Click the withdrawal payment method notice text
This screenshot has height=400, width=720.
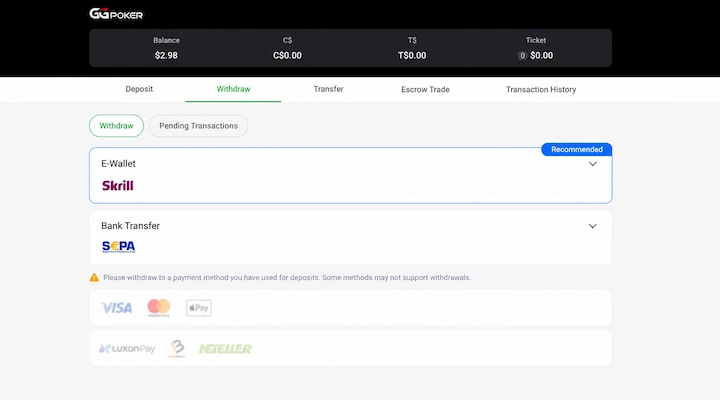tap(287, 277)
